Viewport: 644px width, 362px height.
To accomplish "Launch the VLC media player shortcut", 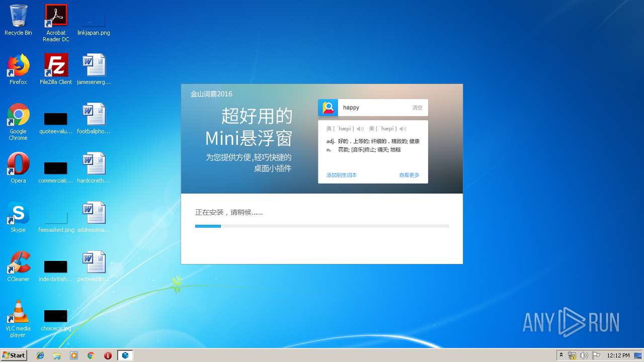I will click(18, 319).
